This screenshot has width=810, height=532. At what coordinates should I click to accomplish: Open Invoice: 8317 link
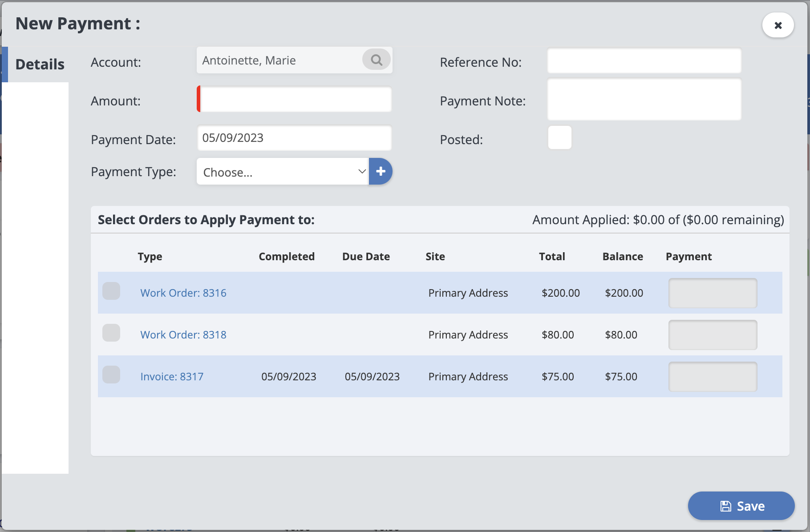click(x=172, y=377)
